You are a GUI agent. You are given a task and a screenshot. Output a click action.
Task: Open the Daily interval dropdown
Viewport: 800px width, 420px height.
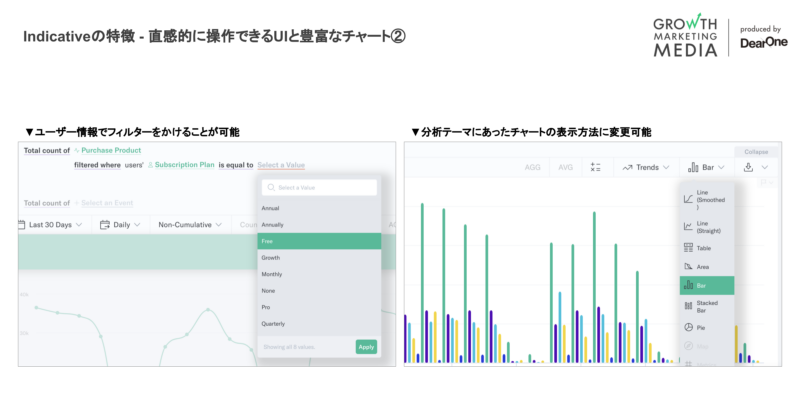pyautogui.click(x=120, y=225)
